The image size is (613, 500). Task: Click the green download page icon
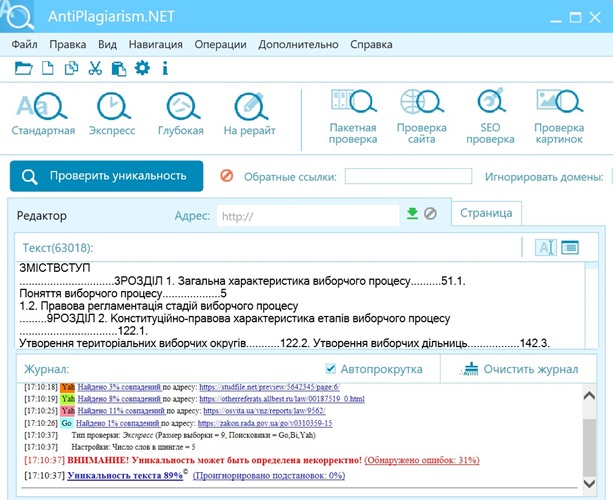412,213
